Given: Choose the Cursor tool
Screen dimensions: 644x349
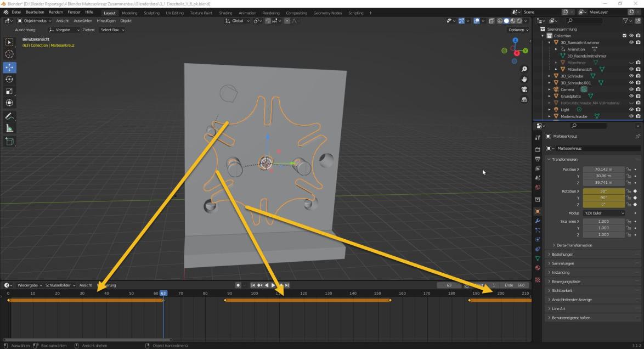Looking at the screenshot, I should coord(9,54).
